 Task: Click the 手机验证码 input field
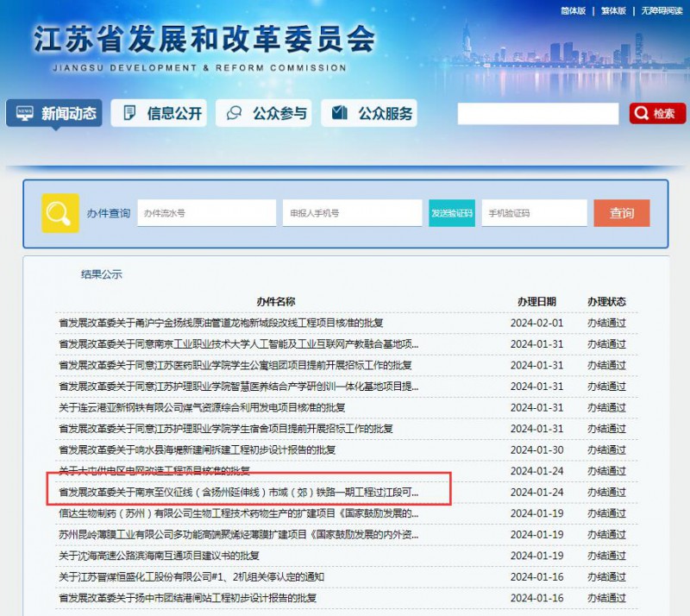(534, 213)
